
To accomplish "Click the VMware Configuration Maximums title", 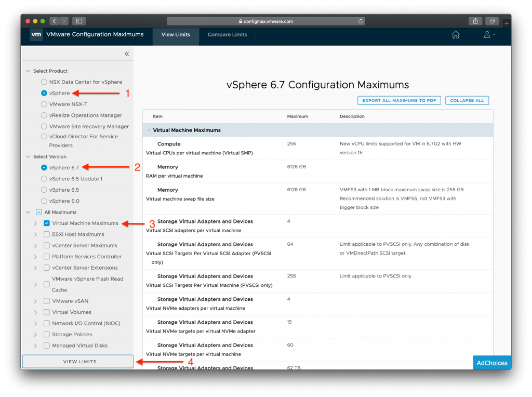I will coord(95,34).
